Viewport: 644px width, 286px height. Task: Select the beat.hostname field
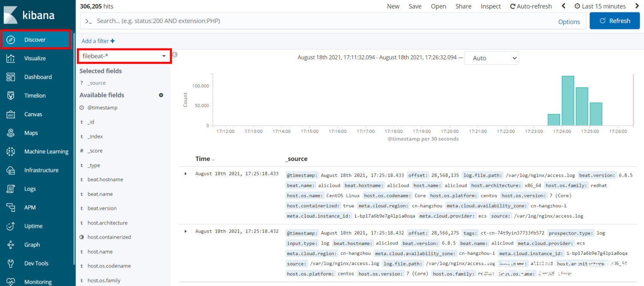(105, 180)
